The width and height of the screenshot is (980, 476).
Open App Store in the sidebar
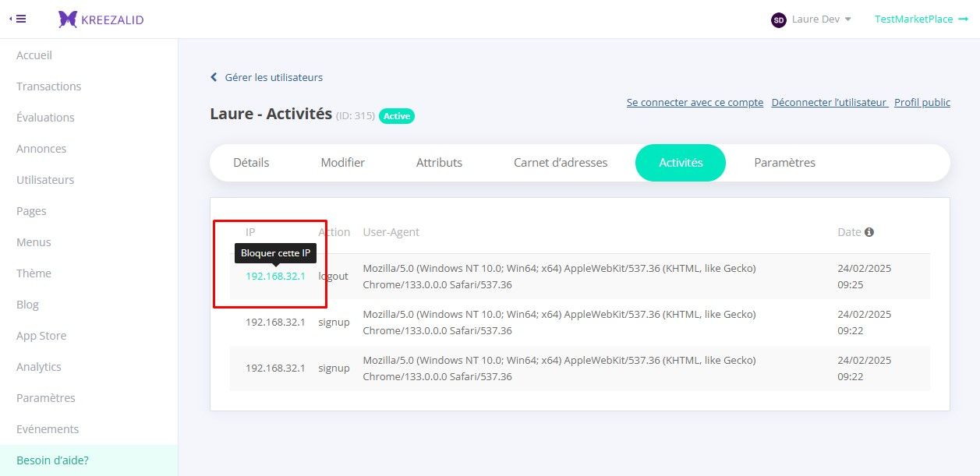(x=41, y=336)
